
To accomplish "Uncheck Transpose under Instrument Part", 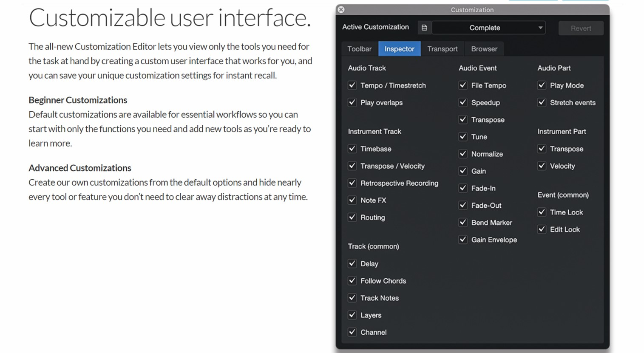I will tap(542, 148).
